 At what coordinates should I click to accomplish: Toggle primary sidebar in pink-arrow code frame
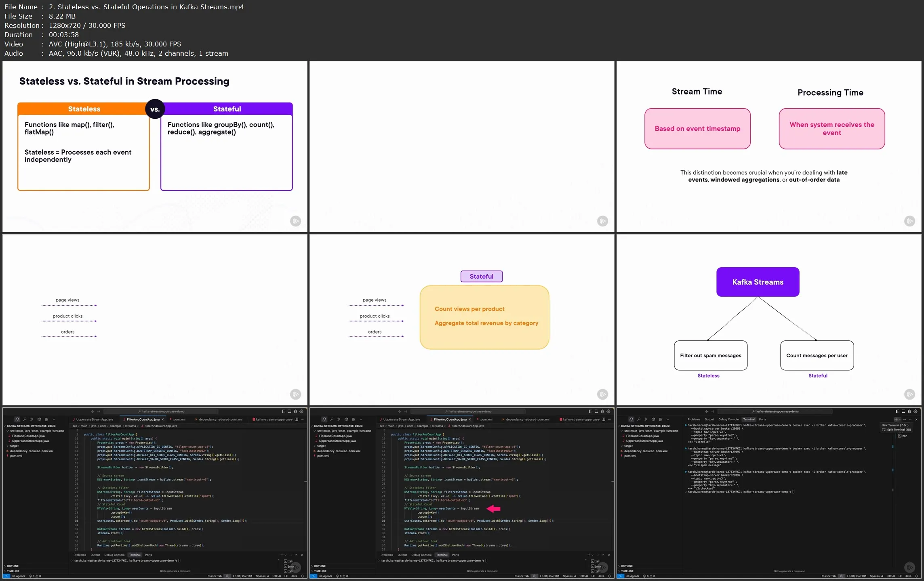click(x=590, y=411)
